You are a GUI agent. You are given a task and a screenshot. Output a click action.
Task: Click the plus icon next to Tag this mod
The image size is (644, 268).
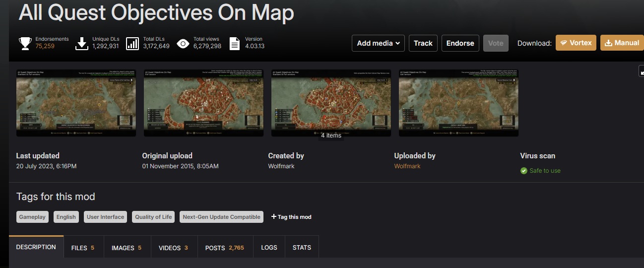pos(273,217)
